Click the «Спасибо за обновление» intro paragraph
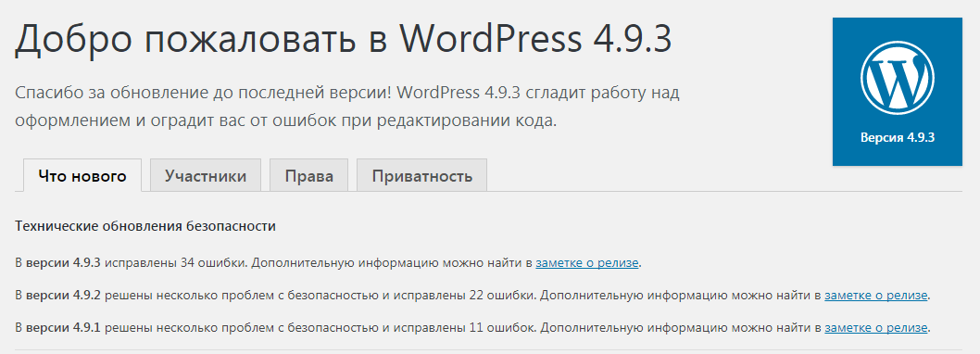Viewport: 980px width, 354px height. [x=346, y=107]
